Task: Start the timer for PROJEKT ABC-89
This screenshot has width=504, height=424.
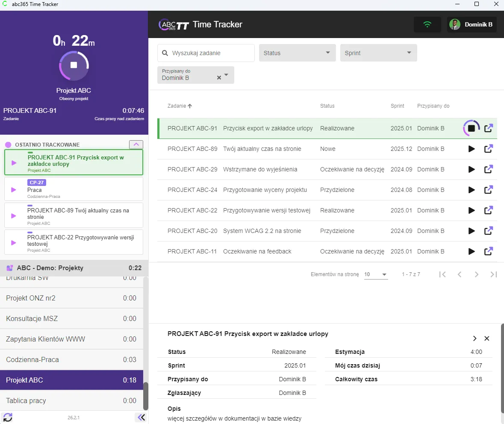Action: click(472, 149)
